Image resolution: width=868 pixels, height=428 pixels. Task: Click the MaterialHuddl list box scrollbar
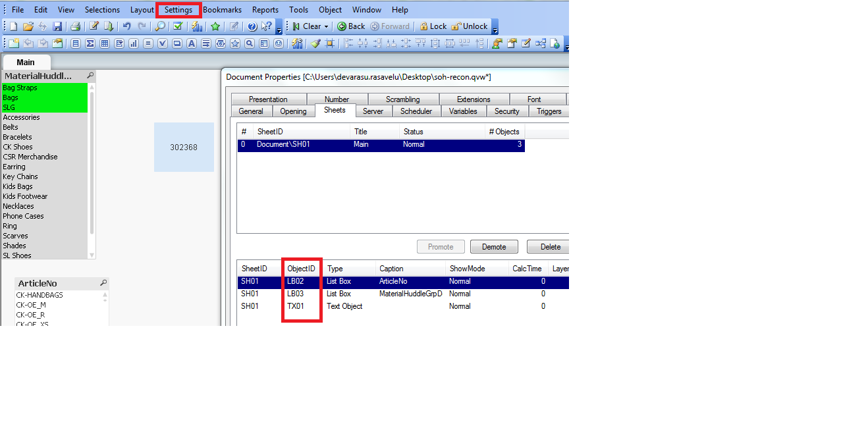(92, 163)
